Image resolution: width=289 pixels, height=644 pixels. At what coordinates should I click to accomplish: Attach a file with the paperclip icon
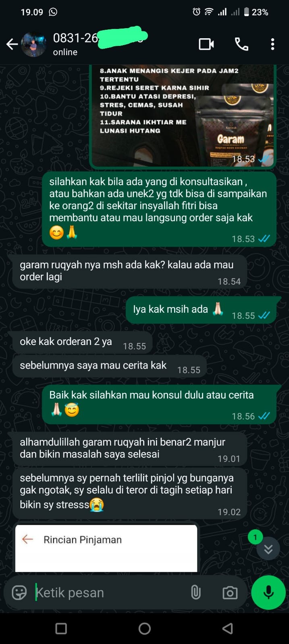pyautogui.click(x=196, y=592)
